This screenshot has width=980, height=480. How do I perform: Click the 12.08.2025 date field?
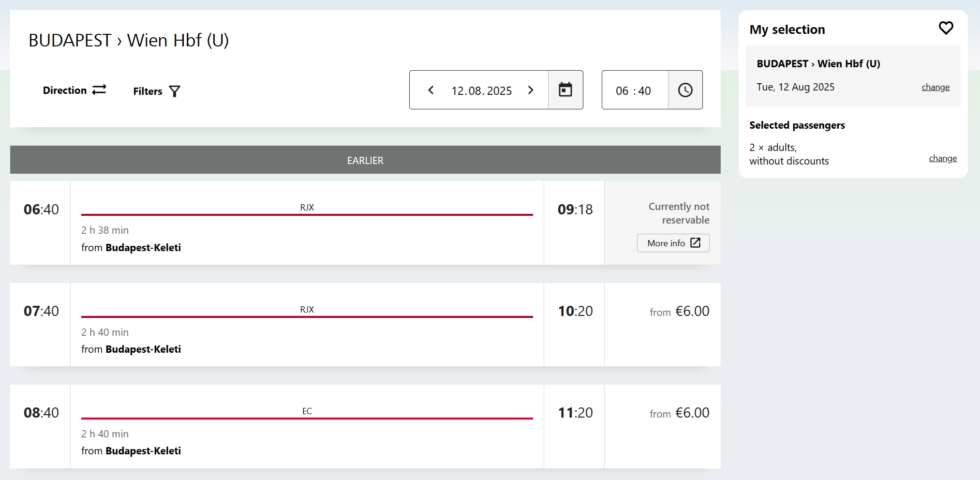pyautogui.click(x=481, y=90)
